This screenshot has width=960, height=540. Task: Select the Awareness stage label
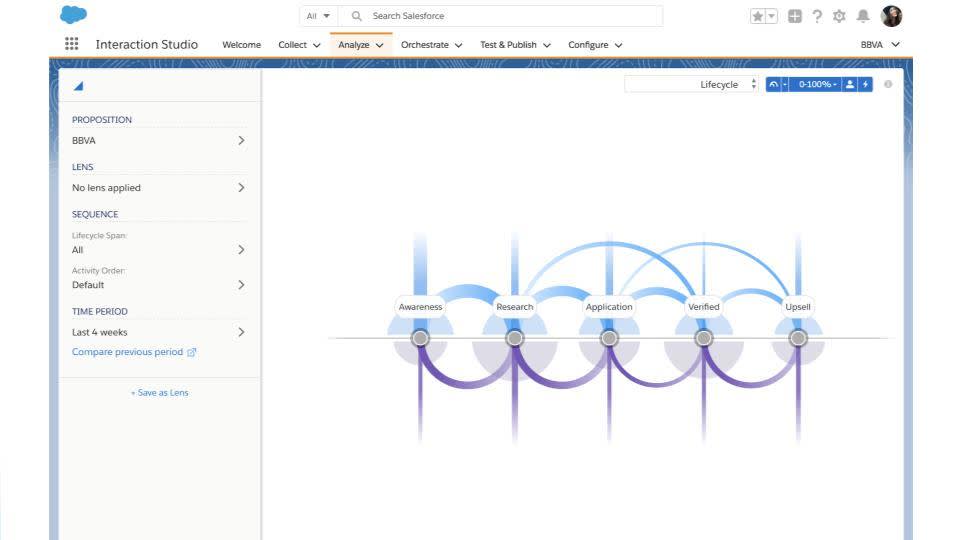pos(421,307)
